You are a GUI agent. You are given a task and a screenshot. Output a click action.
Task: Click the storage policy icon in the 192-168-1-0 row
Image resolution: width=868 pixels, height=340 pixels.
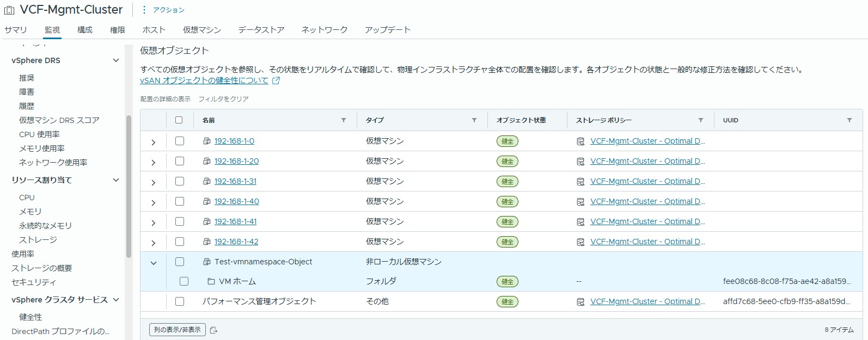580,141
